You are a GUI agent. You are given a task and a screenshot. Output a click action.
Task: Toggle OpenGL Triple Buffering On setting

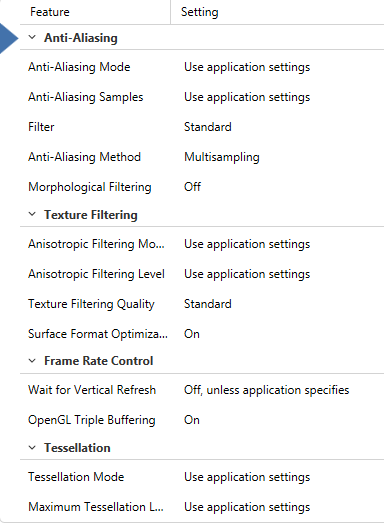192,420
